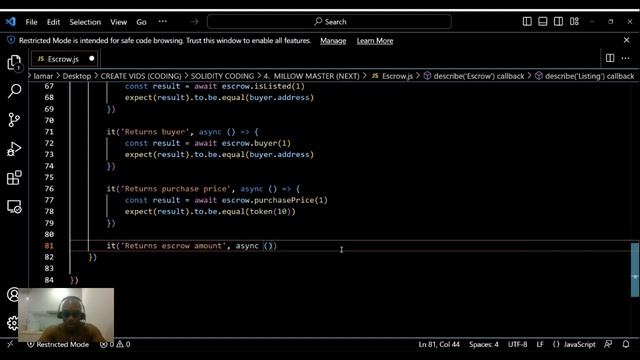The height and width of the screenshot is (360, 640).
Task: Click 'Returns buyer' string on line 71
Action: pyautogui.click(x=155, y=132)
